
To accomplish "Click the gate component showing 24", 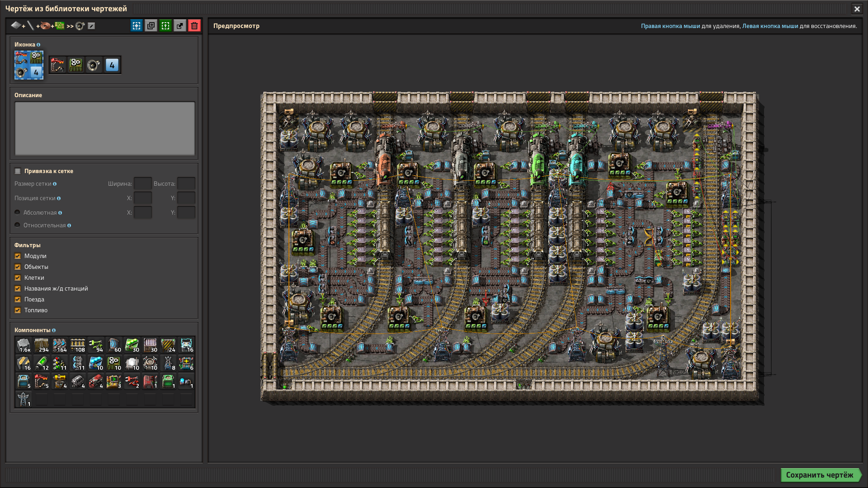I will pyautogui.click(x=168, y=345).
